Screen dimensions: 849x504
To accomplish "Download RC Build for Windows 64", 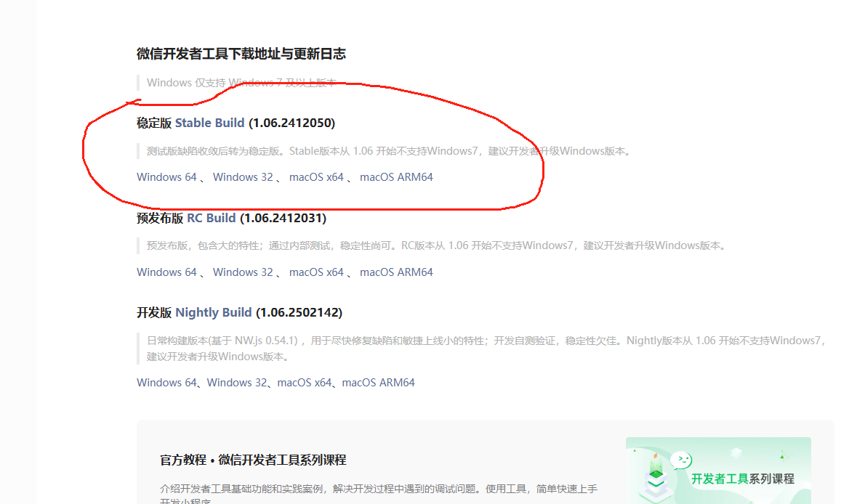I will pyautogui.click(x=166, y=272).
